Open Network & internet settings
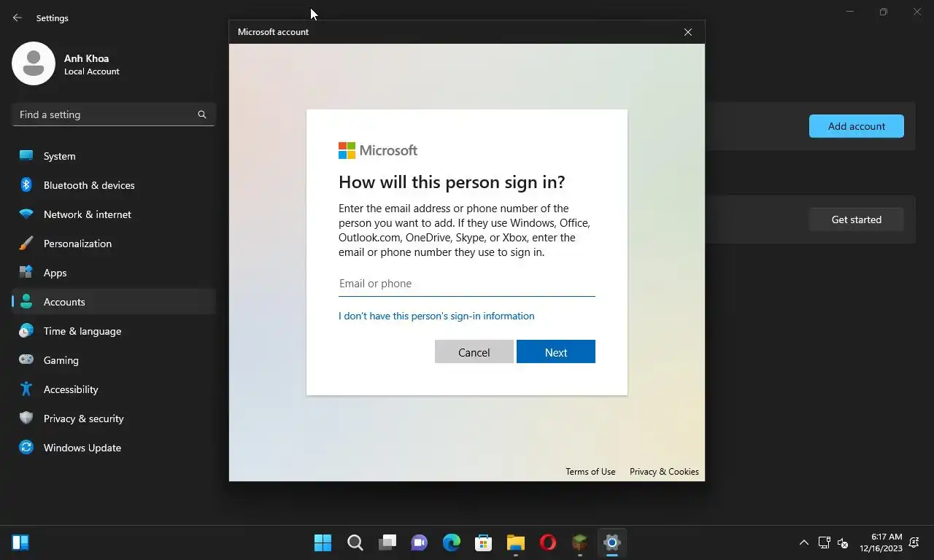Screen dimensions: 934x560 (x=114, y=214)
